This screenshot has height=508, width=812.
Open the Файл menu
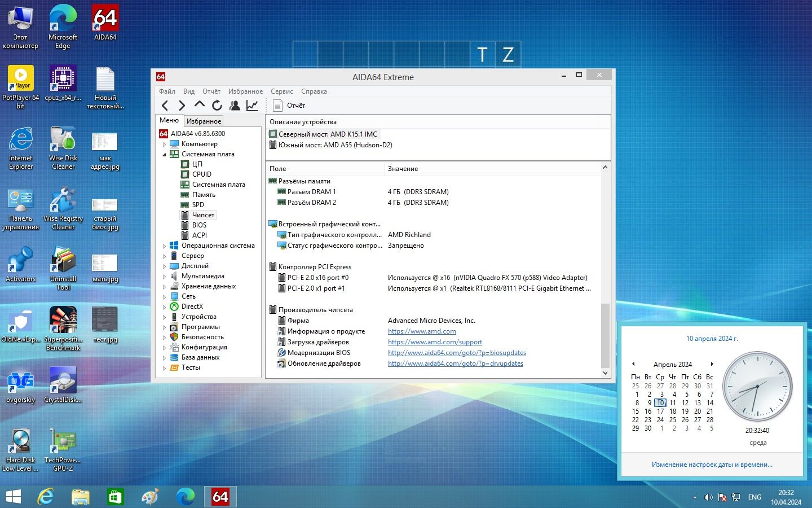click(167, 91)
